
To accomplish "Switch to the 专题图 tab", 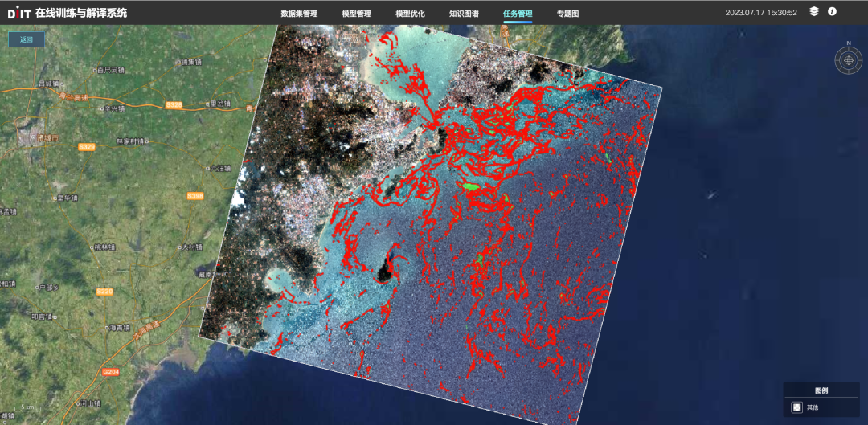I will [x=567, y=14].
